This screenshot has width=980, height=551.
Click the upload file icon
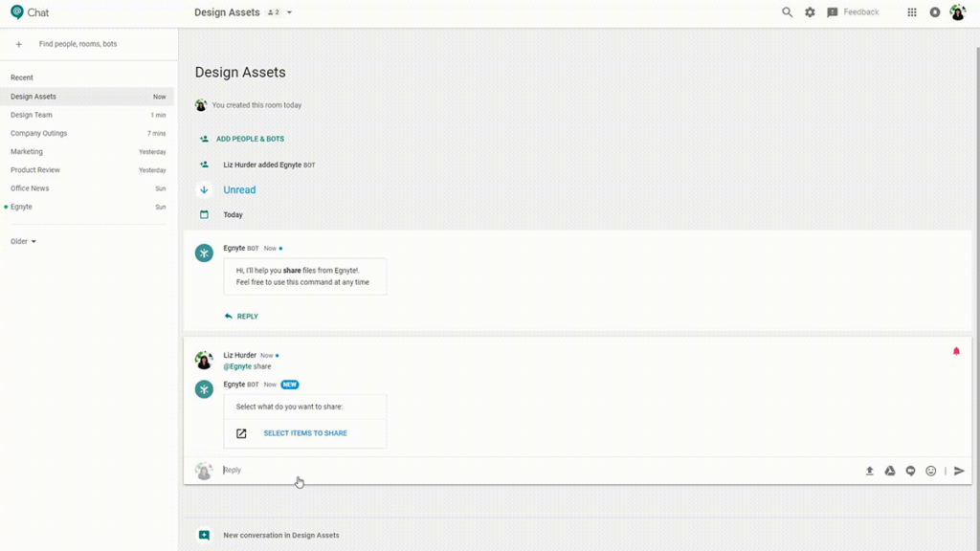[x=870, y=471]
